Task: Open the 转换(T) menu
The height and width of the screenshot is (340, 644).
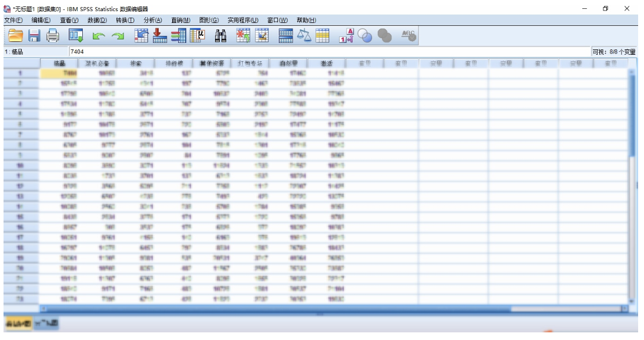Action: [x=125, y=20]
